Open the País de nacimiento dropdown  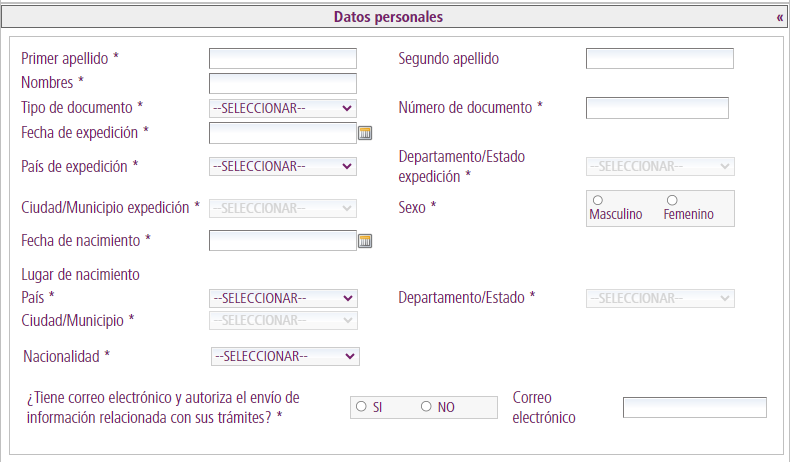pyautogui.click(x=282, y=298)
